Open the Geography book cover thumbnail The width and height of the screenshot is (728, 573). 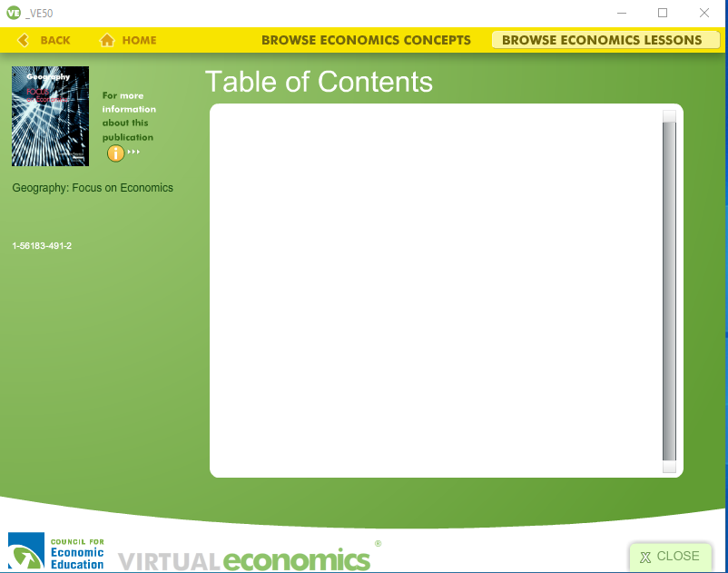50,116
